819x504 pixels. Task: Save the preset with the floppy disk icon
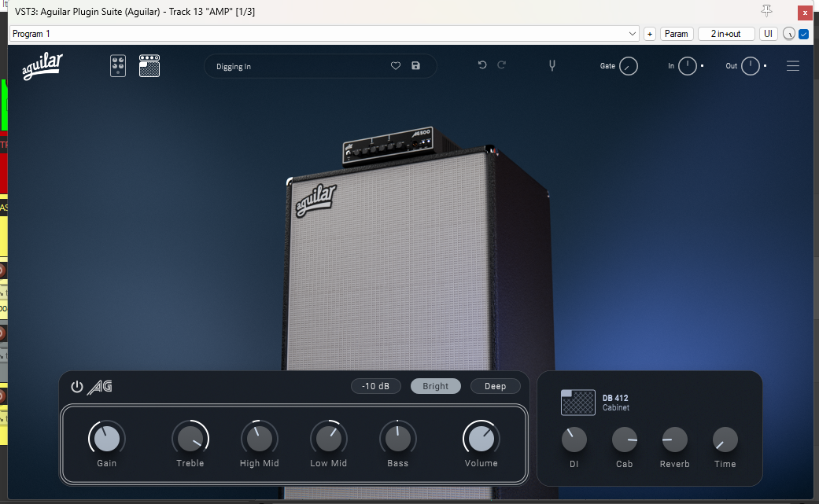[x=415, y=66]
